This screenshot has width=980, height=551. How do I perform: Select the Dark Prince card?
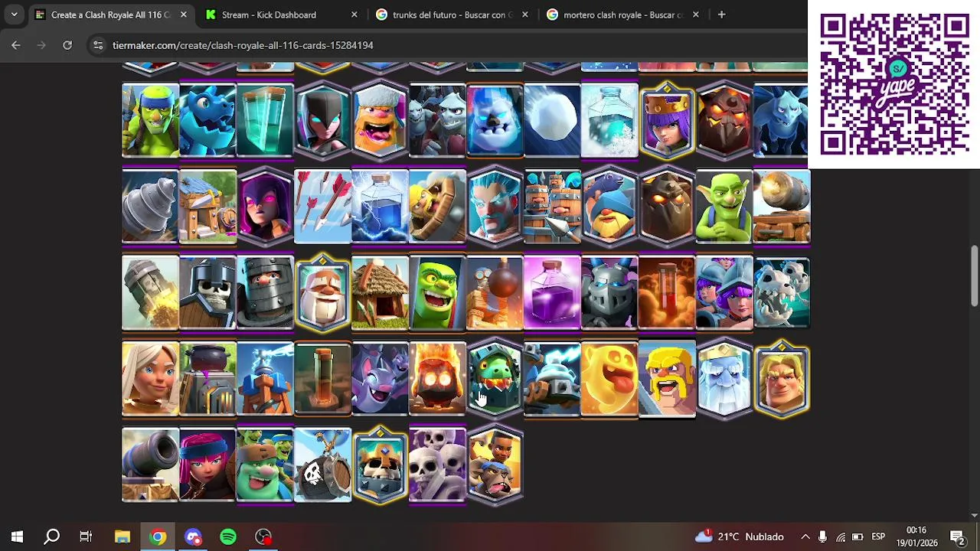tap(265, 292)
